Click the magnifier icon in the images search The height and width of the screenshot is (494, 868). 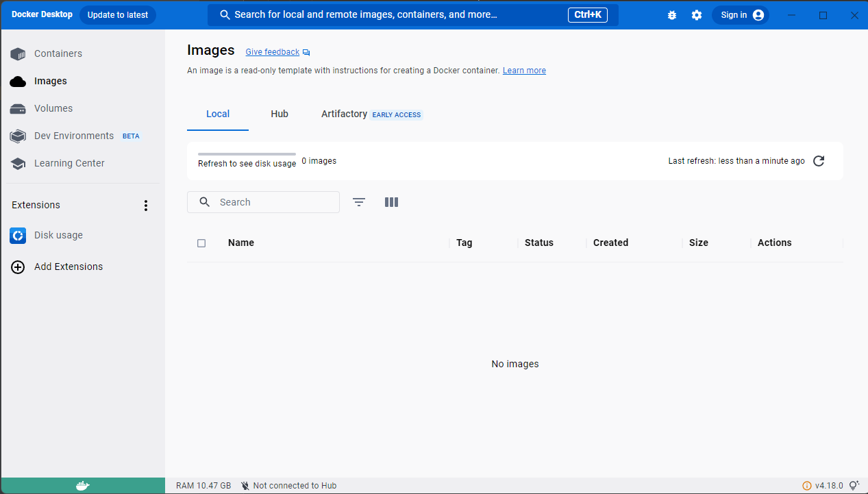(x=204, y=202)
